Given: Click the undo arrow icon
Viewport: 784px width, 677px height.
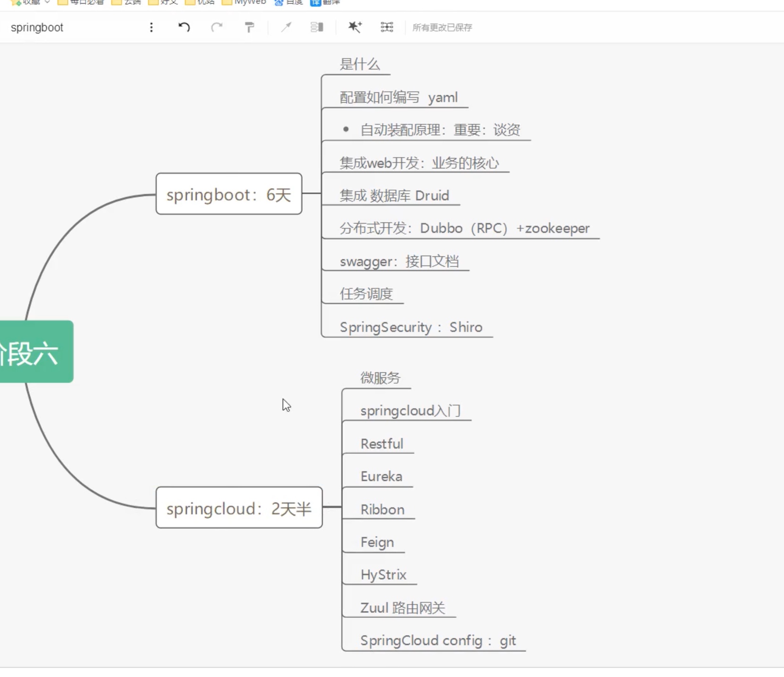Looking at the screenshot, I should tap(184, 27).
